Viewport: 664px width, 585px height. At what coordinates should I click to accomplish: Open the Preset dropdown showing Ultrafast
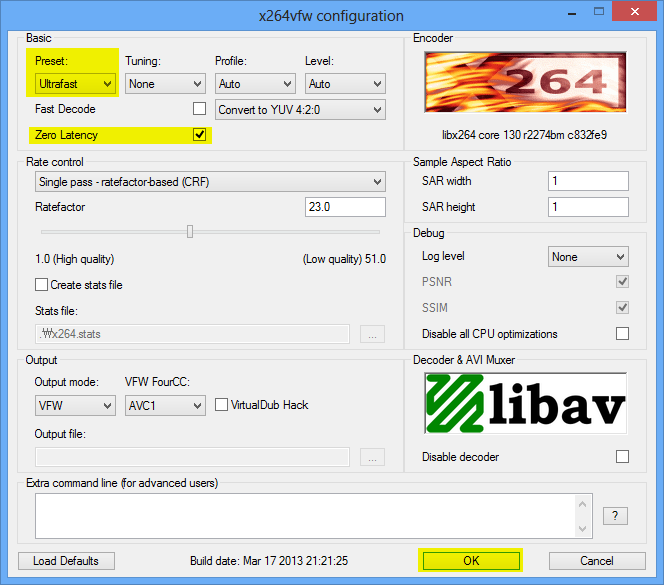(75, 84)
